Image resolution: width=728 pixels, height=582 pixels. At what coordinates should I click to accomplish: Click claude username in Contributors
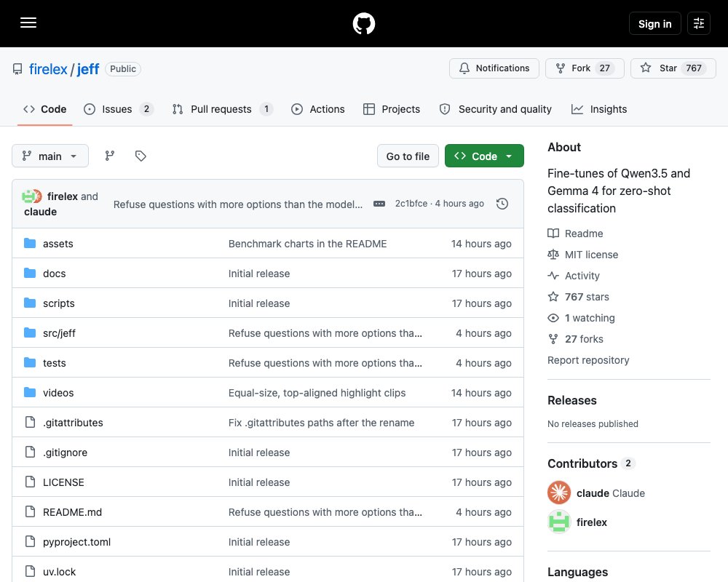coord(593,493)
